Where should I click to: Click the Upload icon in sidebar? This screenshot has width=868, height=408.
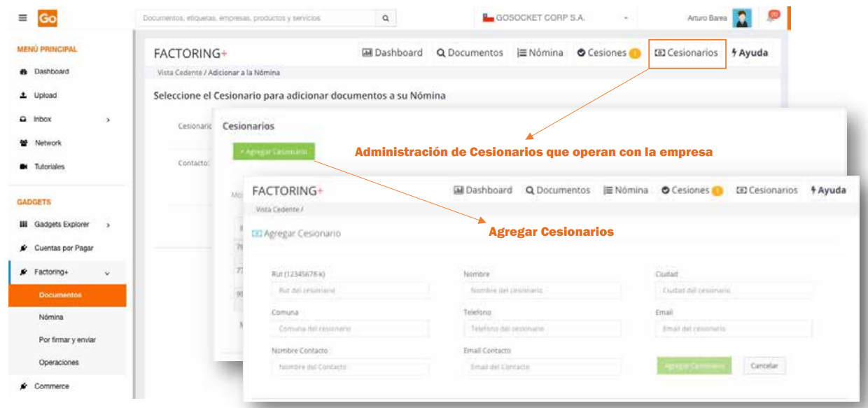tap(23, 95)
